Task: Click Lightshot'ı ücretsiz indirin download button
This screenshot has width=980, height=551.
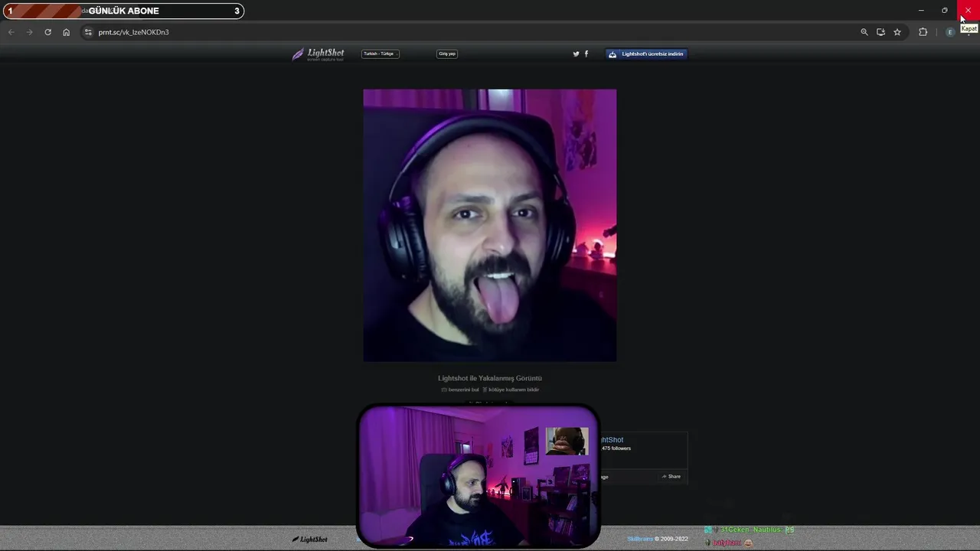Action: point(646,54)
